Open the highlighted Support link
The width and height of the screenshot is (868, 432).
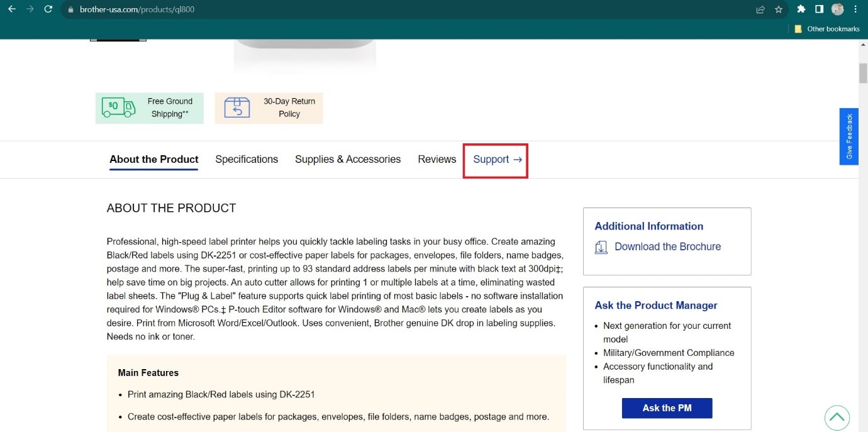coord(495,159)
